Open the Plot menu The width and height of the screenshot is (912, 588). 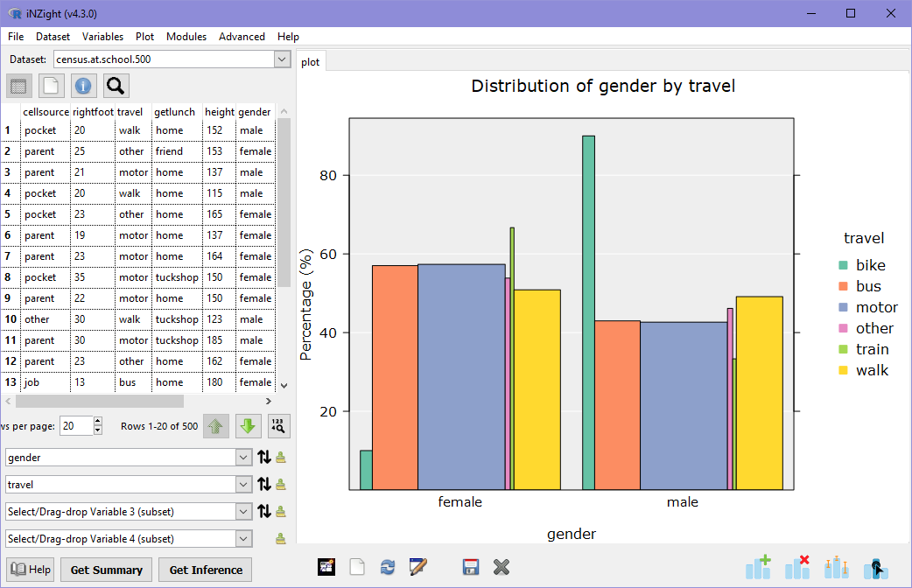click(144, 37)
